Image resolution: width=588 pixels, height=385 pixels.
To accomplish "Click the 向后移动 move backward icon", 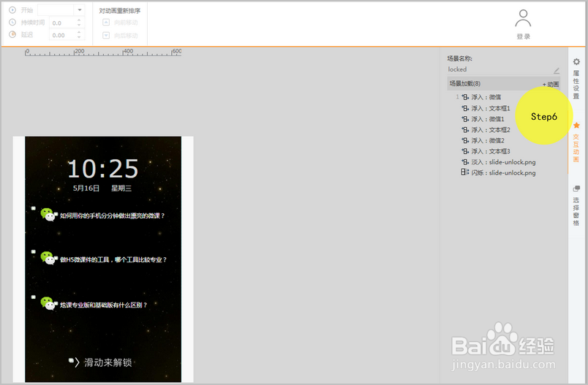I will pos(106,36).
